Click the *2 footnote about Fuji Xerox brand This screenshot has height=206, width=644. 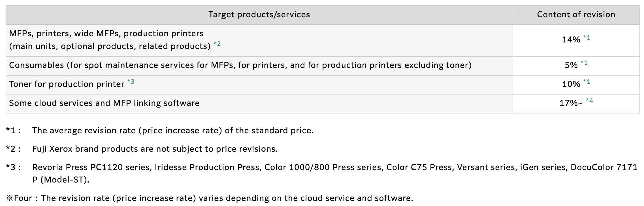coord(142,149)
